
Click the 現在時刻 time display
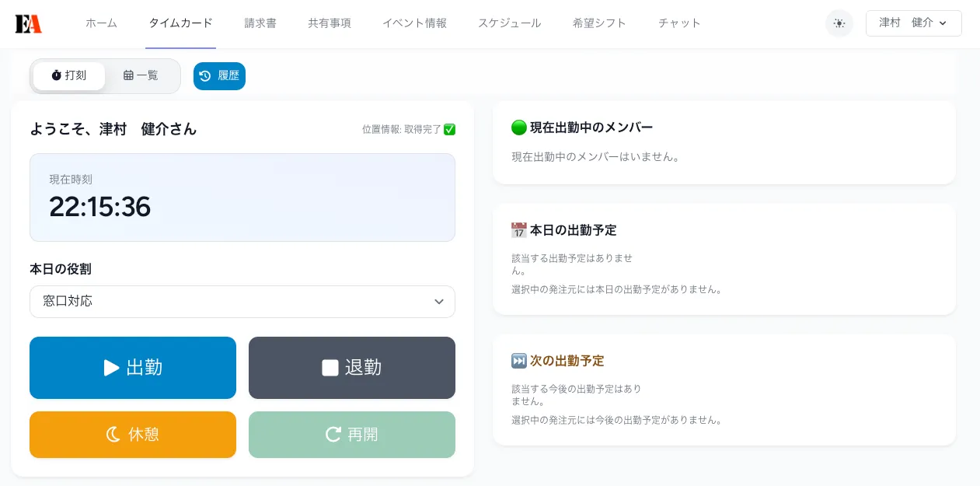(99, 207)
